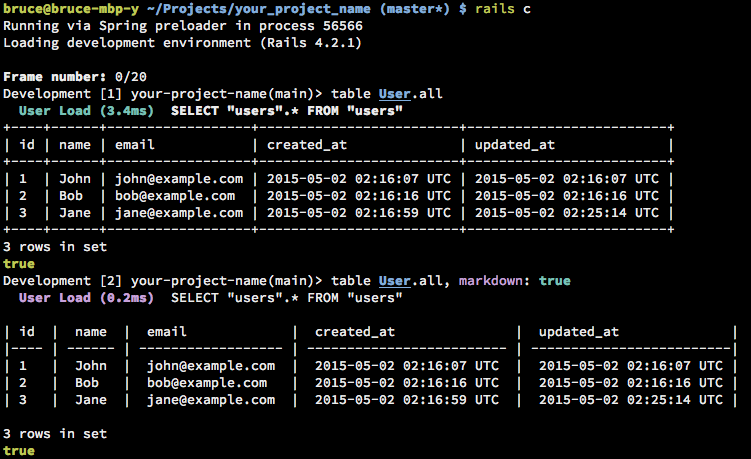
Task: Click the first '3 rows in set' line
Action: click(55, 247)
